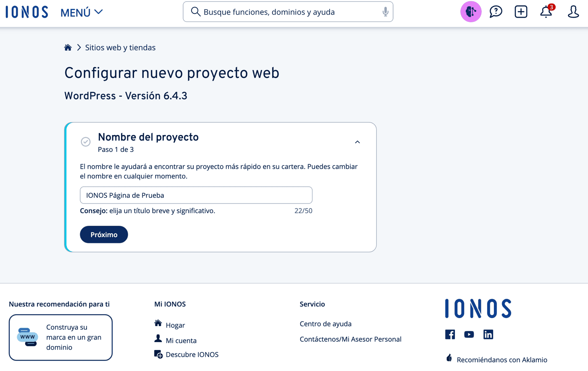
Task: Open the Facebook social icon
Action: pyautogui.click(x=450, y=334)
